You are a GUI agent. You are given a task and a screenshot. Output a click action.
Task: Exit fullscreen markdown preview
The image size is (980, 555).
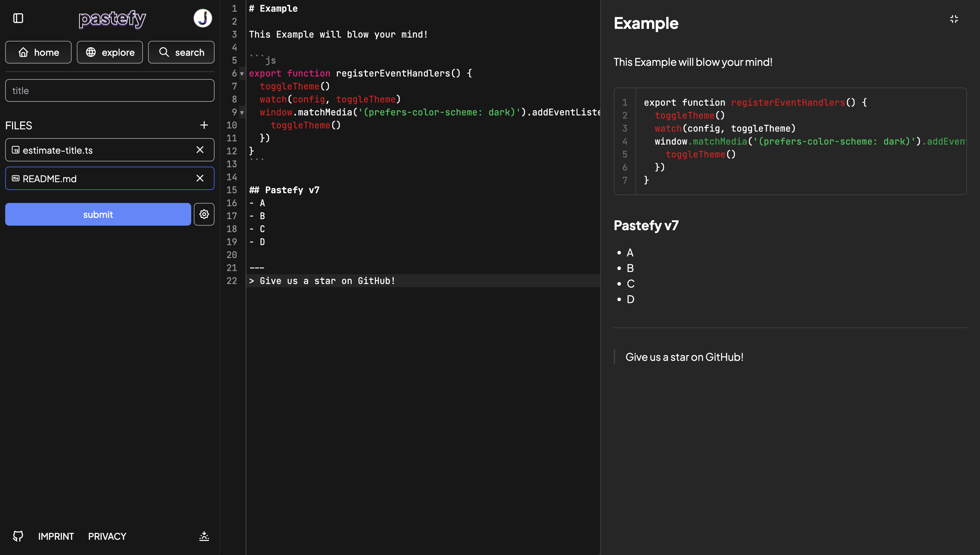[x=954, y=19]
